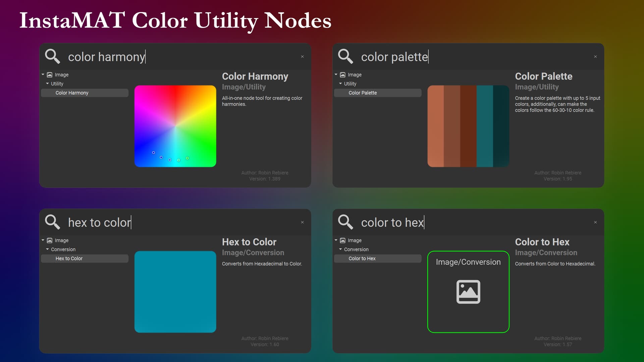The image size is (644, 362).
Task: Click the striped Color Palette preview thumbnail
Action: 468,126
